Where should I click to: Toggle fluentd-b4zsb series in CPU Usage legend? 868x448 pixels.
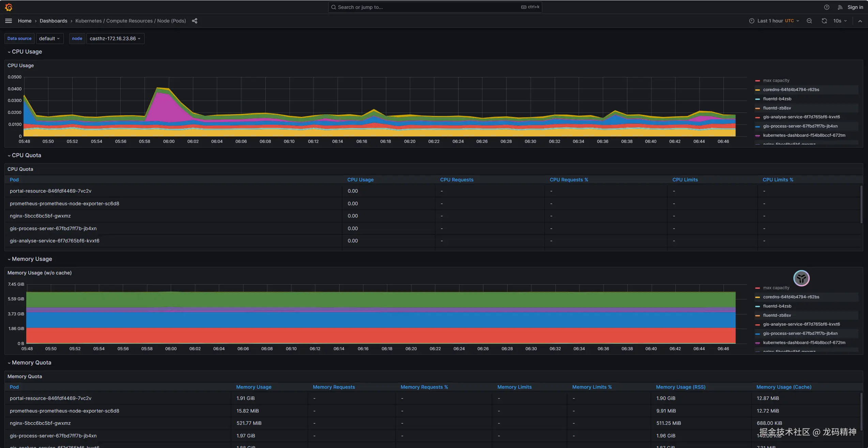(777, 99)
